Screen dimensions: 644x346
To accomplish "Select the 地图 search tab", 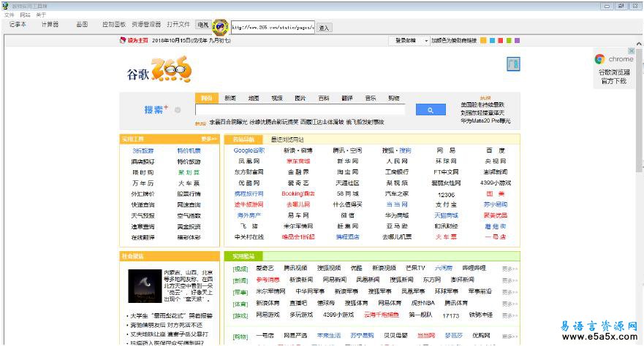I will tap(254, 99).
